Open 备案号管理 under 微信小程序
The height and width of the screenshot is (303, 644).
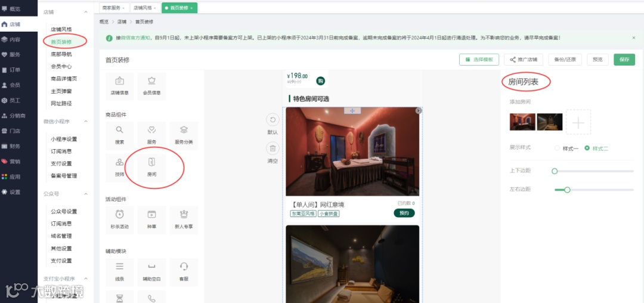click(x=64, y=176)
